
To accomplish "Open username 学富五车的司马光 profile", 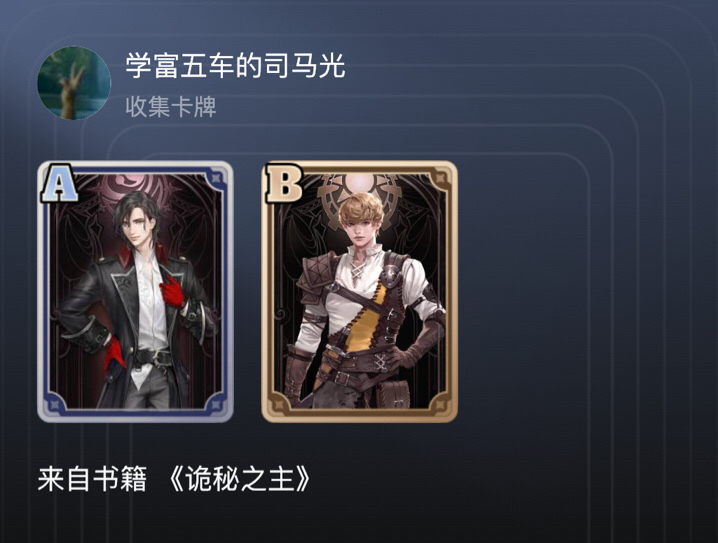I will tap(235, 65).
